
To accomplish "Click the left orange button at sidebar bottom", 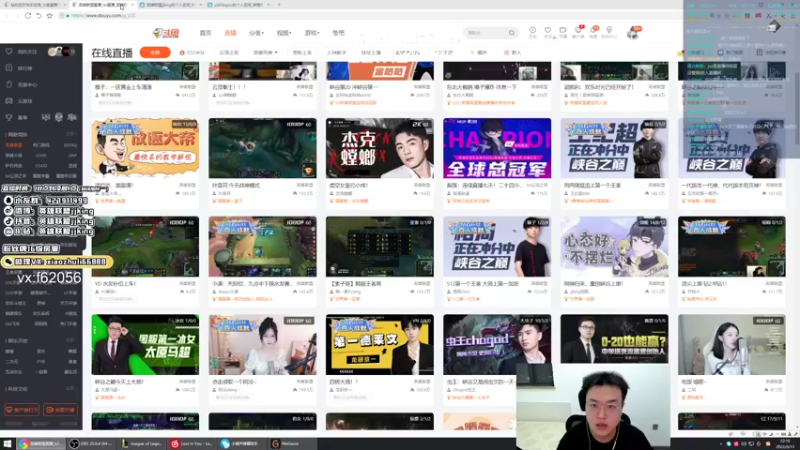I will pyautogui.click(x=22, y=410).
